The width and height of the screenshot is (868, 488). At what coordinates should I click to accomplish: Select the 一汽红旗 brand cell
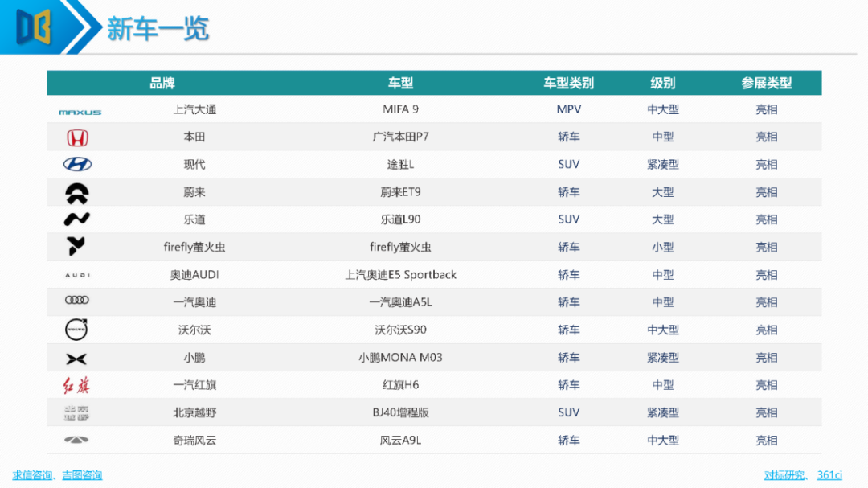coord(194,385)
